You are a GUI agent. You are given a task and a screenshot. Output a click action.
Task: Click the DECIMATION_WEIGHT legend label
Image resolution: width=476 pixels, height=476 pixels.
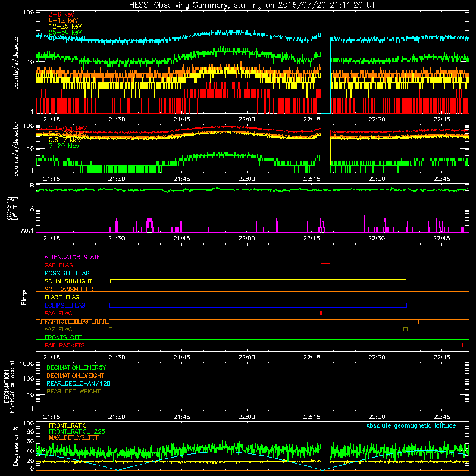76,375
